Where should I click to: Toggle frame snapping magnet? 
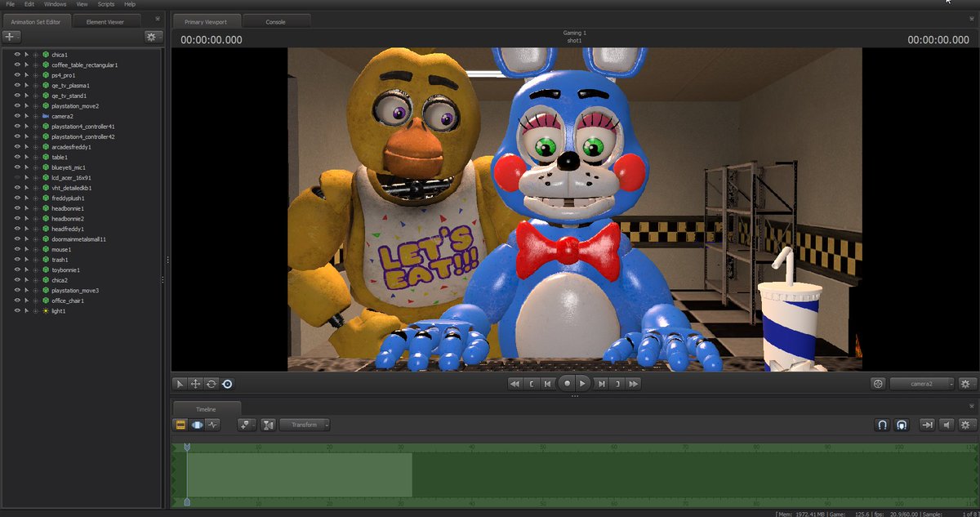pos(901,425)
